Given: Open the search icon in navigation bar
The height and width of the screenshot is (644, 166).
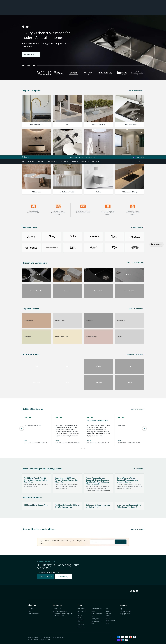Looking at the screenshot, I should coord(132,161).
